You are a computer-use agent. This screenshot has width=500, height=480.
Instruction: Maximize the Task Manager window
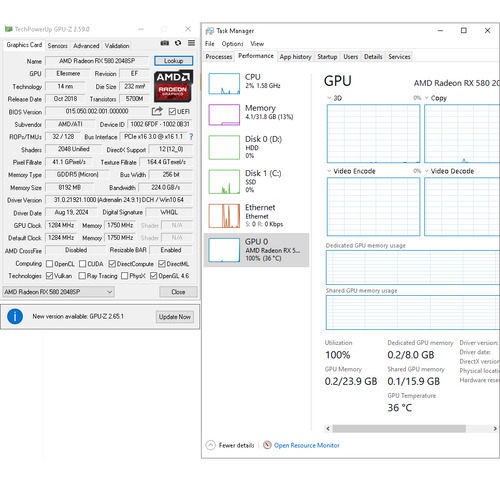coord(464,31)
